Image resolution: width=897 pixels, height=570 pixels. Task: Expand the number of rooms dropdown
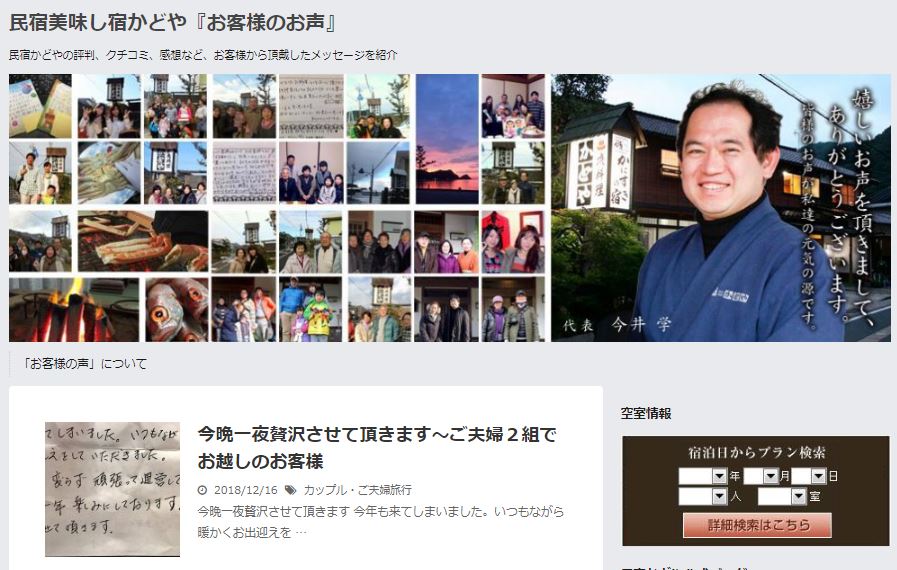[782, 496]
